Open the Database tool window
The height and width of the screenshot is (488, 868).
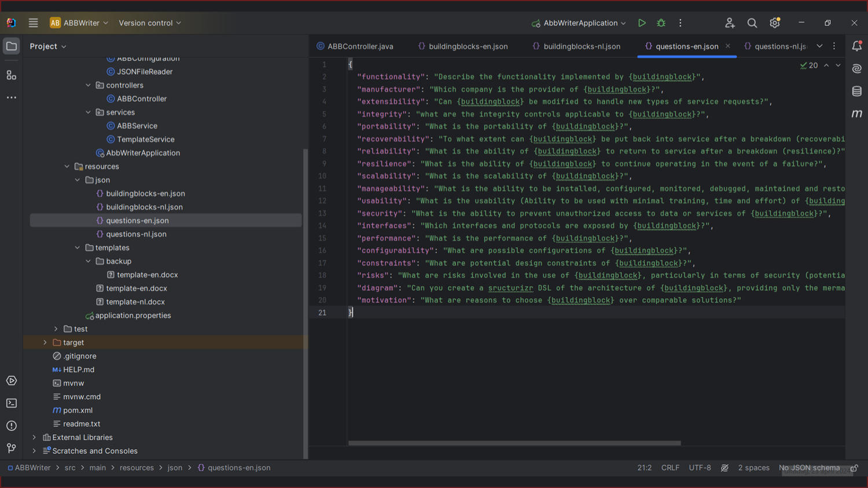coord(856,91)
